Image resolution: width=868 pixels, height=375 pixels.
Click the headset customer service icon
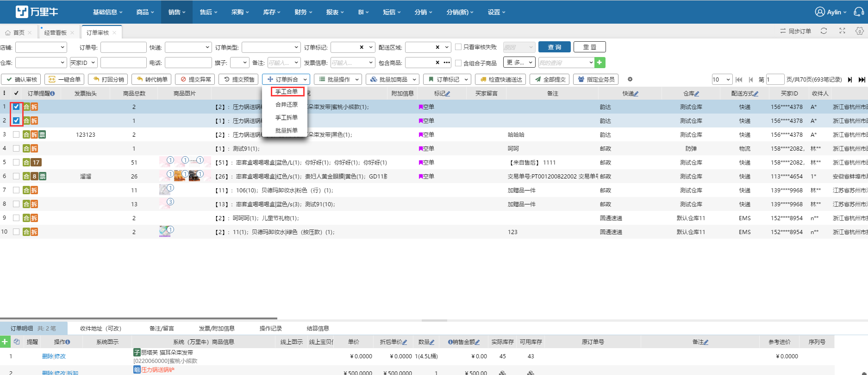pyautogui.click(x=859, y=12)
